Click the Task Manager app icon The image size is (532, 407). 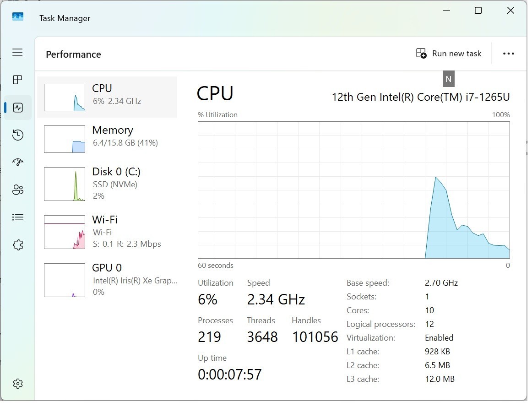pyautogui.click(x=18, y=16)
